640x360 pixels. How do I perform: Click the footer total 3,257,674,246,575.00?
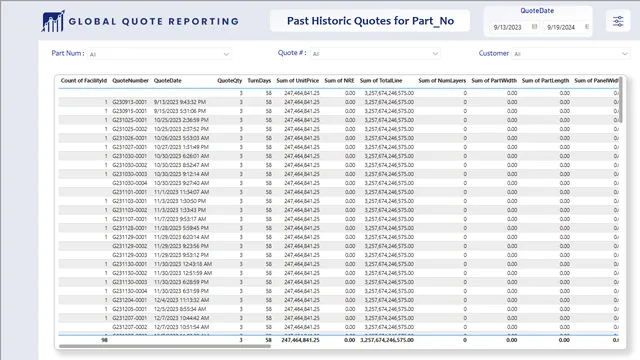click(x=387, y=340)
